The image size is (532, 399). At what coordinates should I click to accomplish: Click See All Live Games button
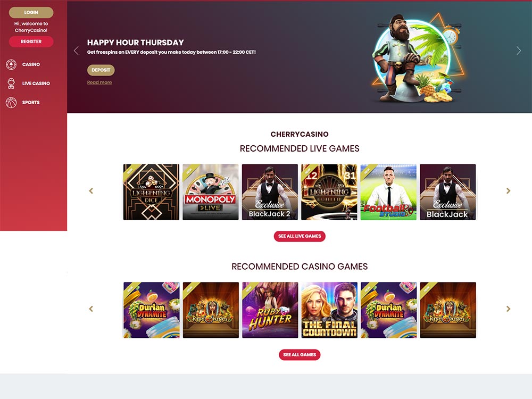300,236
